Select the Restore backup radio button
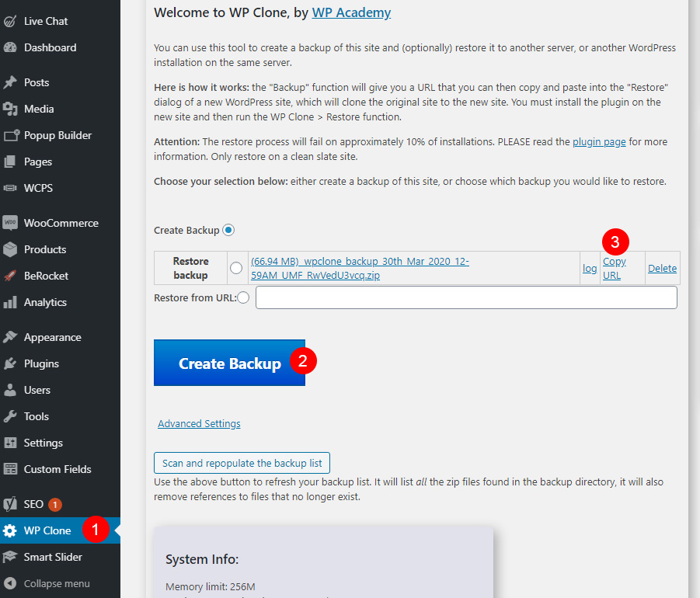The height and width of the screenshot is (598, 700). tap(236, 268)
